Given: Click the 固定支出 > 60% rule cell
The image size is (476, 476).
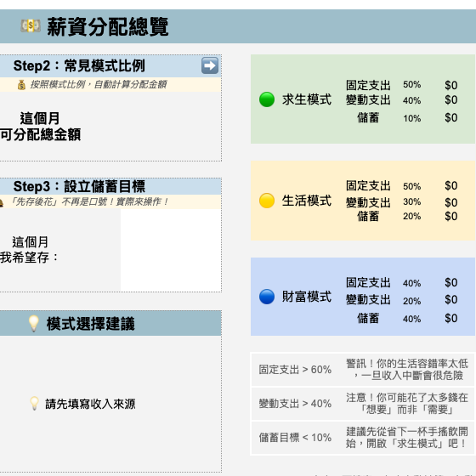Looking at the screenshot, I should (295, 370).
